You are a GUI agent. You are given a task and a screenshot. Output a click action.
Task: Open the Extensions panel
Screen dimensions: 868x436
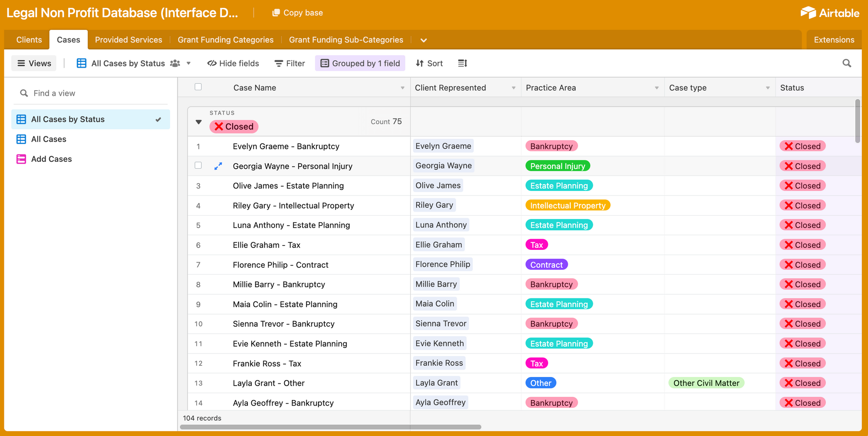[834, 40]
